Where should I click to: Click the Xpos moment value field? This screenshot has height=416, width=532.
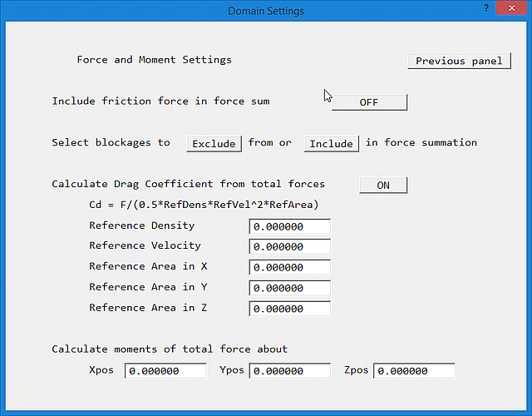point(165,371)
